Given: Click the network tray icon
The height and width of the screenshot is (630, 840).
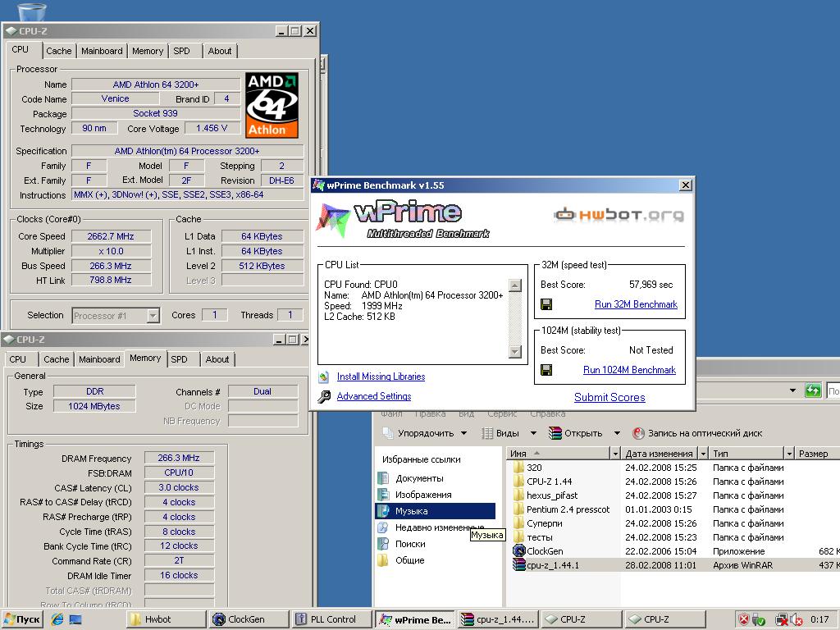Looking at the screenshot, I should point(782,620).
